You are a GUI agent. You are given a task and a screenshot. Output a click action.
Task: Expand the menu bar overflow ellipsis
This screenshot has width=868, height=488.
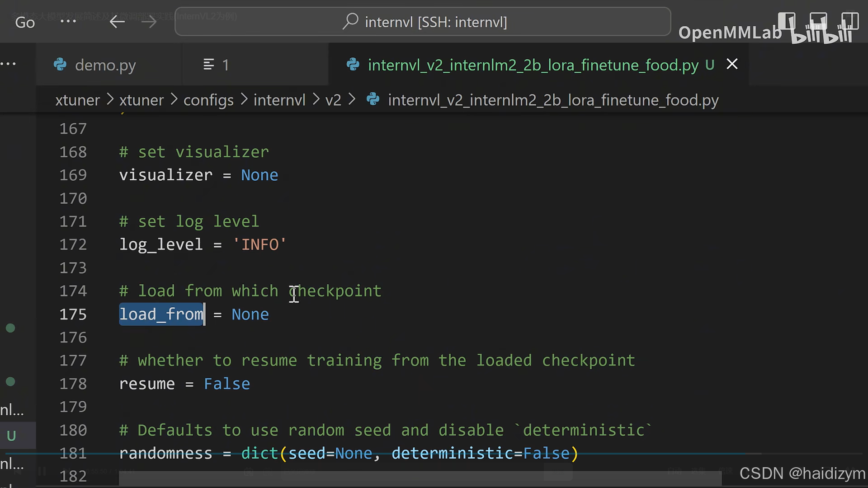point(68,22)
